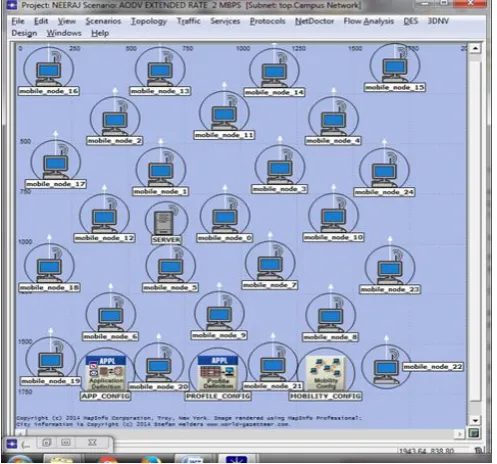
Task: Select the mobile_node_4 workstation icon
Action: point(333,123)
